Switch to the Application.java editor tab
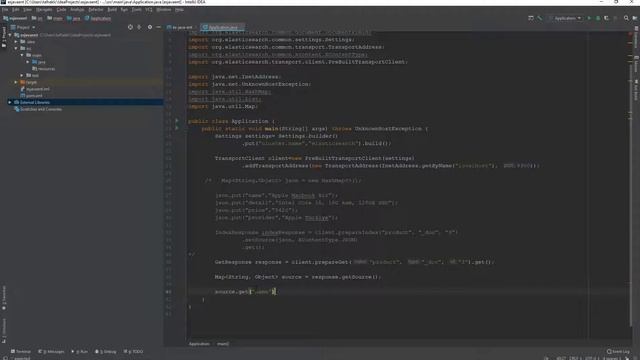This screenshot has width=640, height=360. pyautogui.click(x=222, y=27)
